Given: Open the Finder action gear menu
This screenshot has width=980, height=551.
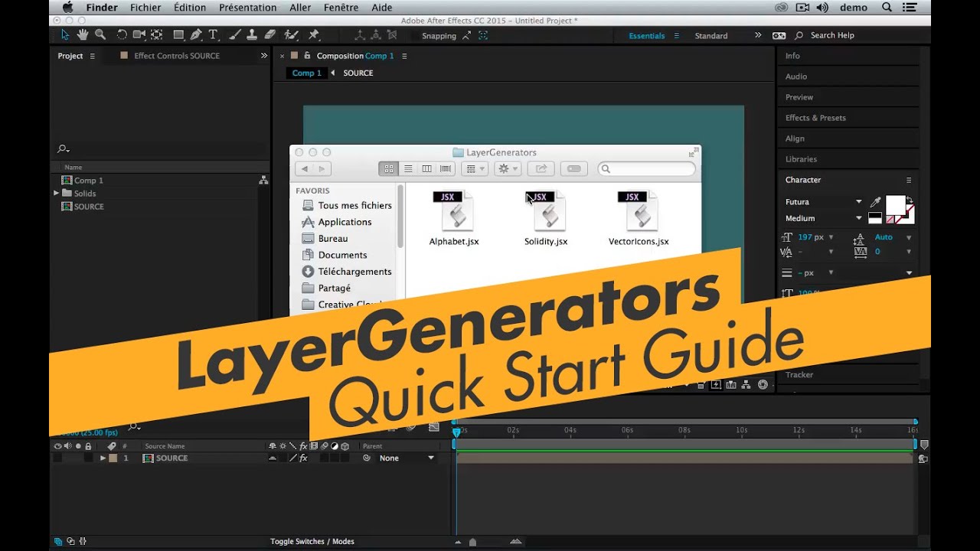Looking at the screenshot, I should click(508, 168).
